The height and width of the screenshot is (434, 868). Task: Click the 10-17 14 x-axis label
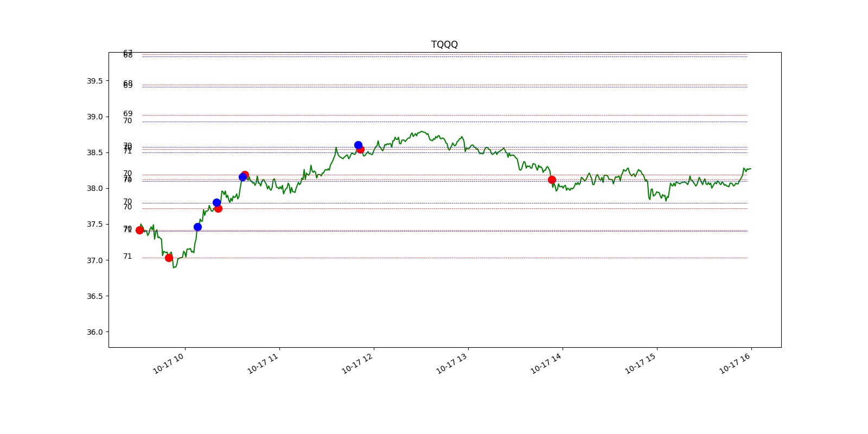(x=546, y=363)
